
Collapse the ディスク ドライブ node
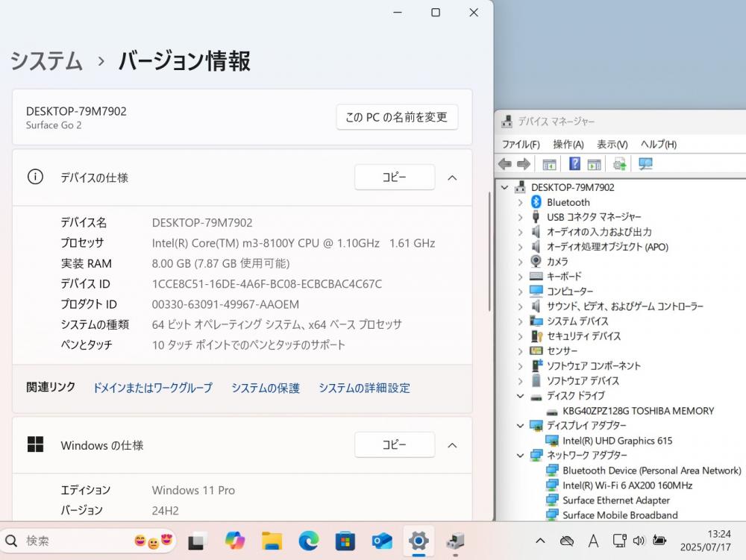coord(521,395)
